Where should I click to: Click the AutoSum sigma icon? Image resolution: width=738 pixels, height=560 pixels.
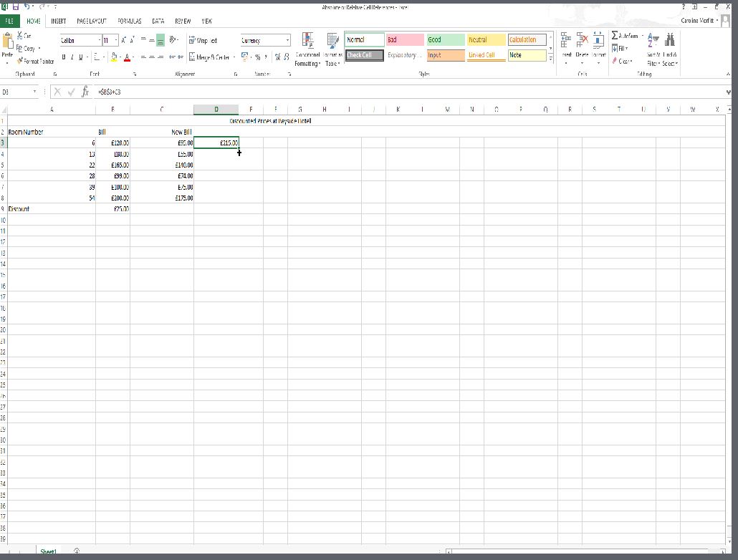click(x=615, y=35)
